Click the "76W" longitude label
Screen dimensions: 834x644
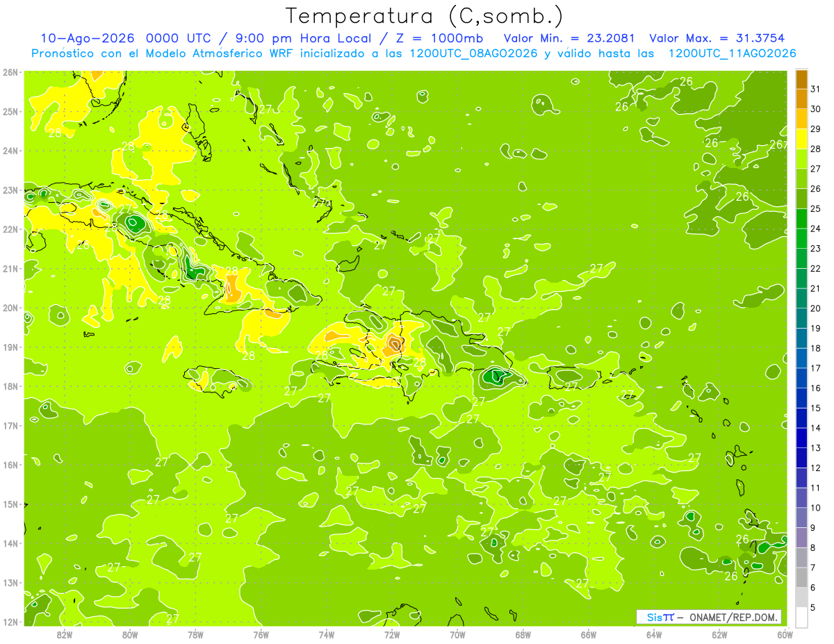click(x=261, y=634)
